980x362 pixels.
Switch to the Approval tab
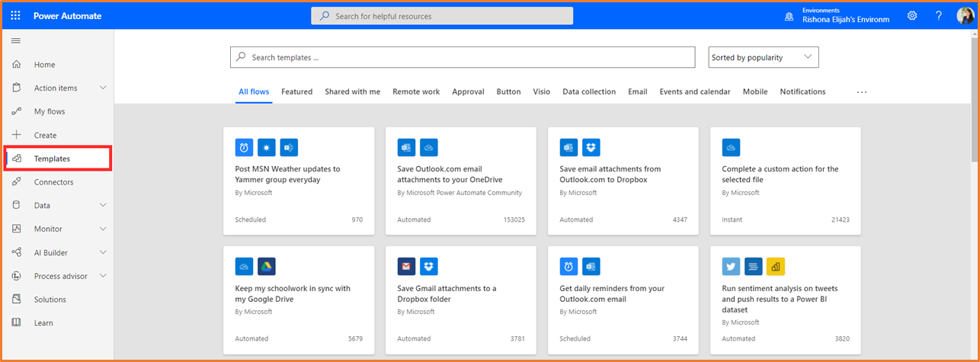click(x=468, y=91)
